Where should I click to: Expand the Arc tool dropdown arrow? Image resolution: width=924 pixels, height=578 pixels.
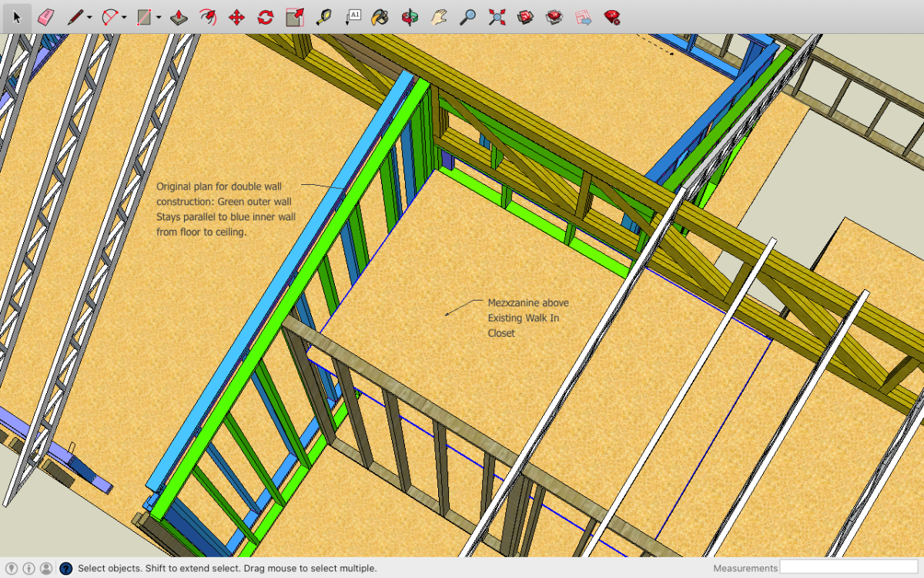124,18
